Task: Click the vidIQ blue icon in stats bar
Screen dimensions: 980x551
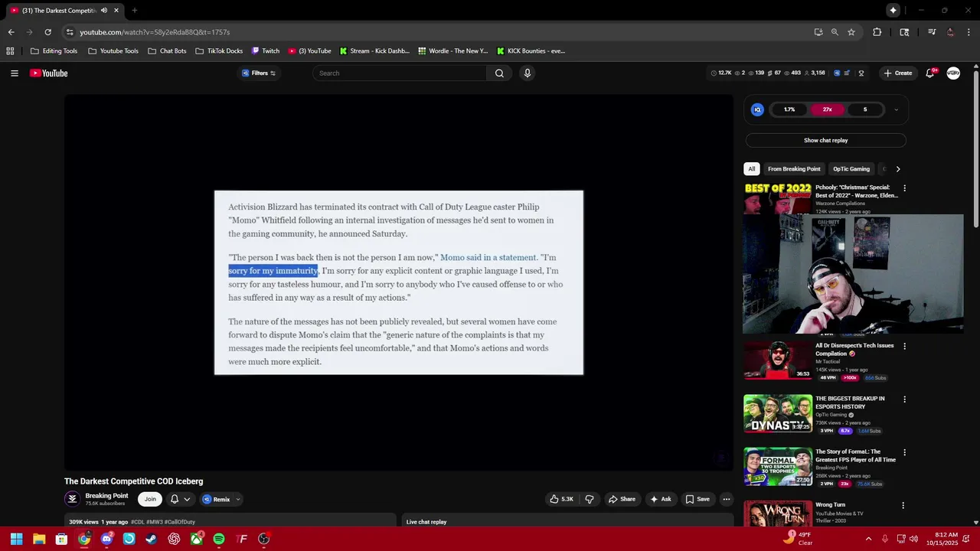Action: (837, 73)
